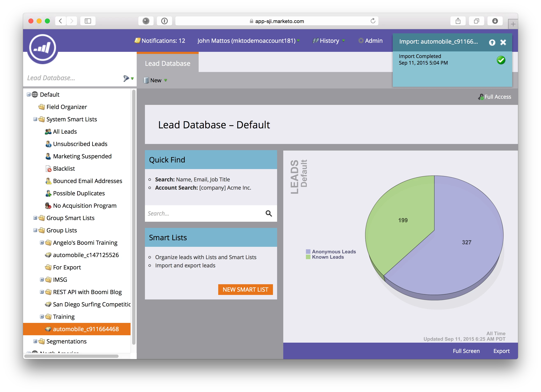Select the Lead Database tab

pos(167,63)
